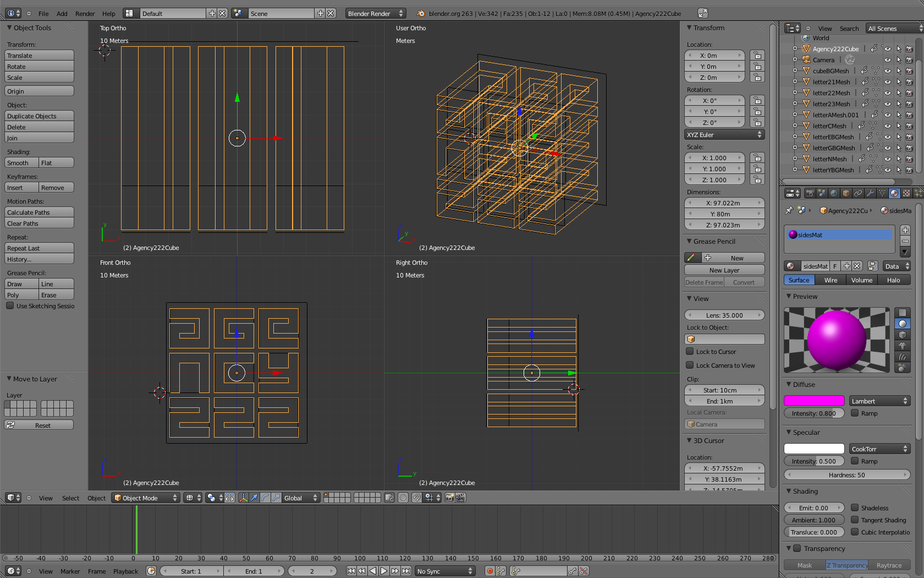Image resolution: width=924 pixels, height=578 pixels.
Task: Jump to first frame in timeline
Action: (351, 571)
